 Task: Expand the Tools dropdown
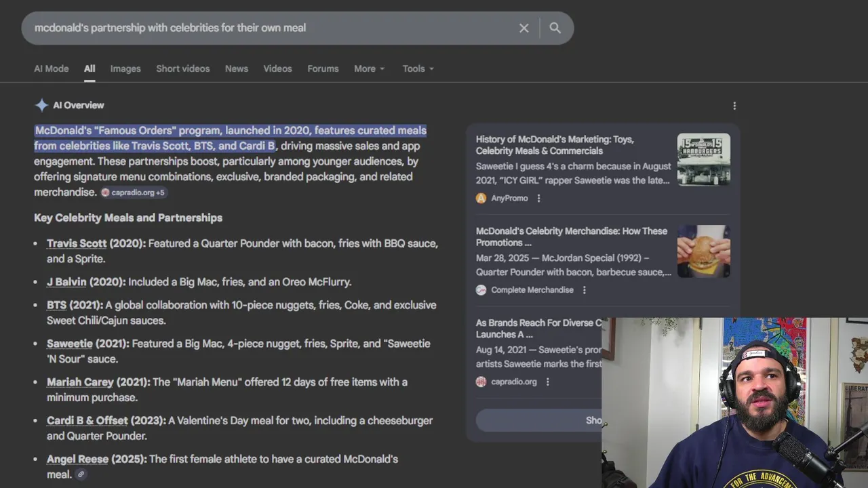[418, 68]
